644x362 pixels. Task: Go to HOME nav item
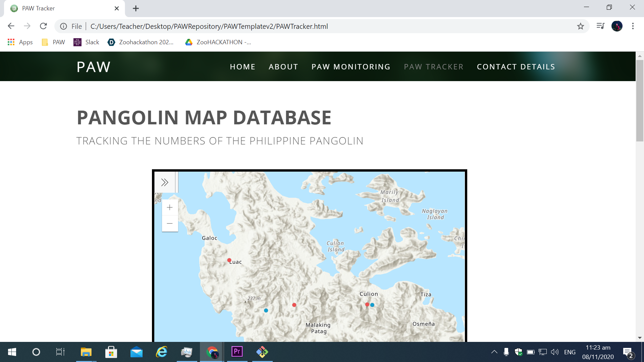click(x=243, y=67)
